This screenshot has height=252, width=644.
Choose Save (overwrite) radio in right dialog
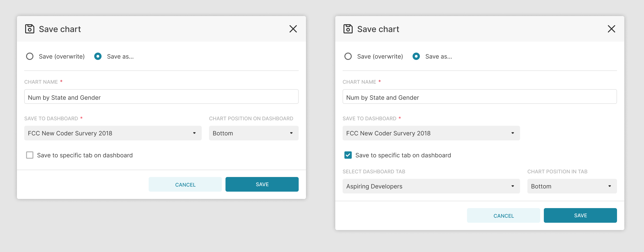[348, 56]
